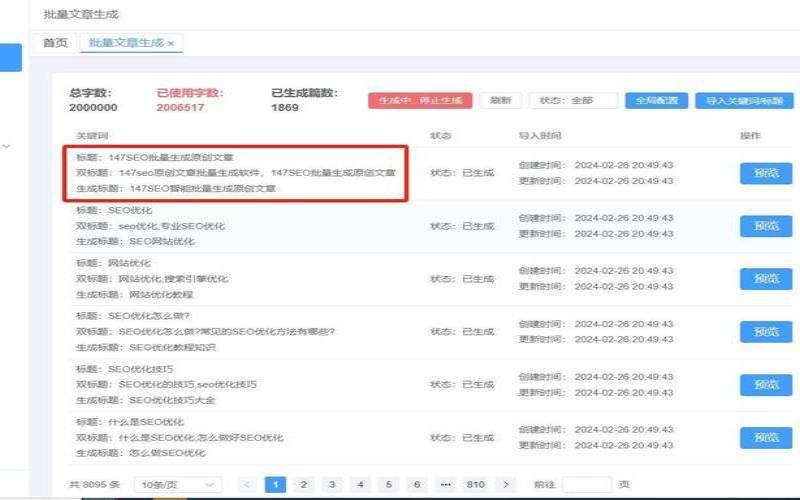800x500 pixels.
Task: Click 生成标题: SEO优化教程知识 text
Action: click(x=146, y=347)
